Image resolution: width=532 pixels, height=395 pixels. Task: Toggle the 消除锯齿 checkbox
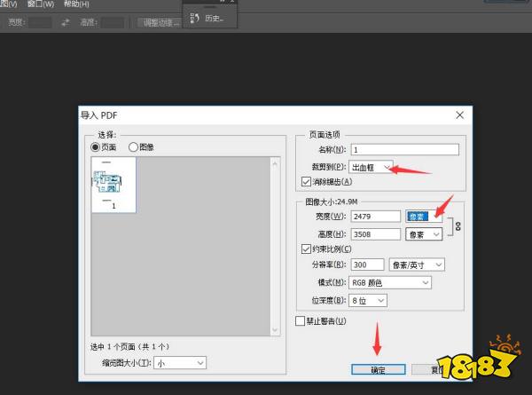(308, 182)
